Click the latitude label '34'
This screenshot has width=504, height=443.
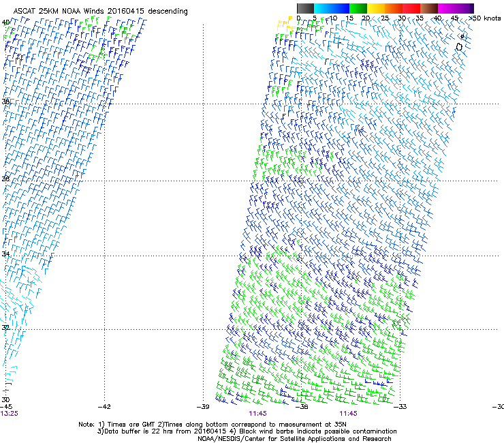5,254
